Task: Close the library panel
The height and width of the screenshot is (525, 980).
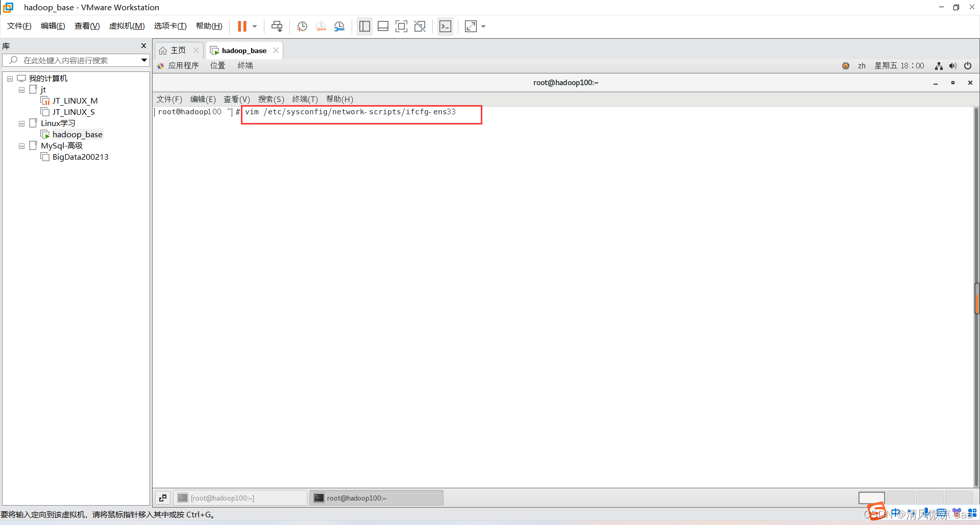Action: coord(143,46)
